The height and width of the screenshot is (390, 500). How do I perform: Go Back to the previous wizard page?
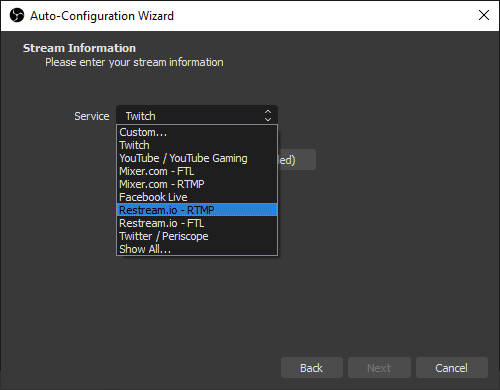click(x=312, y=368)
